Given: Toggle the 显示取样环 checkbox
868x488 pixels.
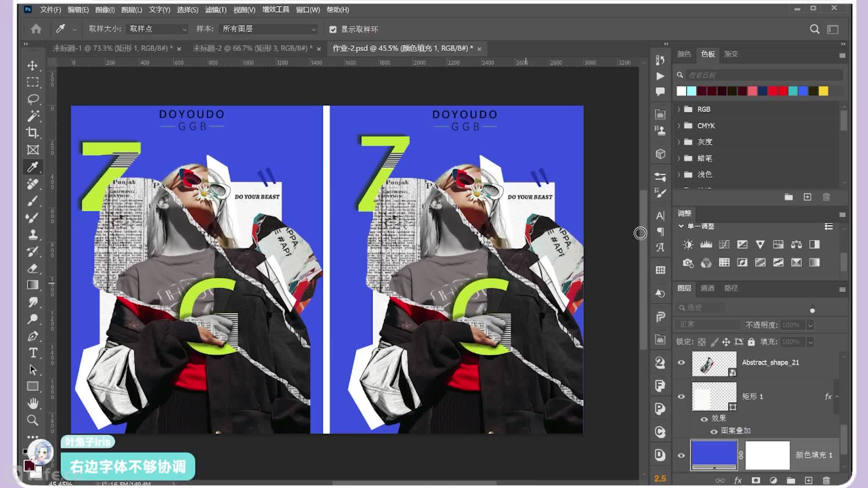Looking at the screenshot, I should click(x=333, y=29).
